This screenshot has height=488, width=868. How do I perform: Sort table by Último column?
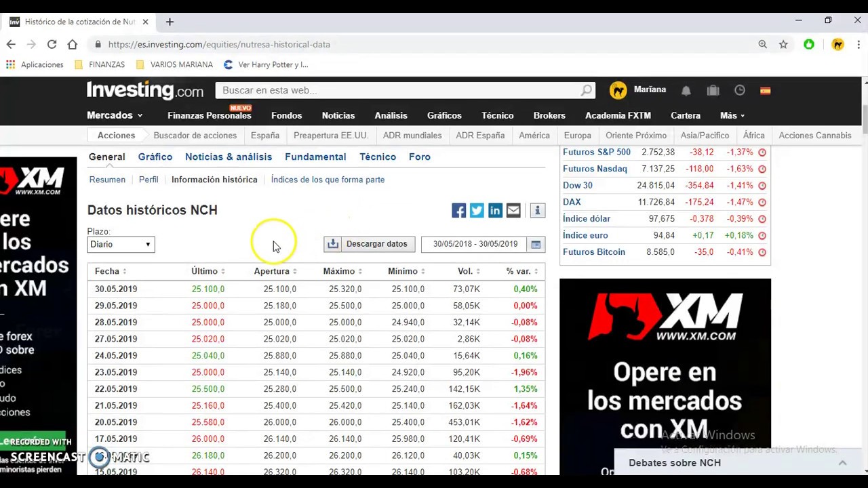click(208, 271)
